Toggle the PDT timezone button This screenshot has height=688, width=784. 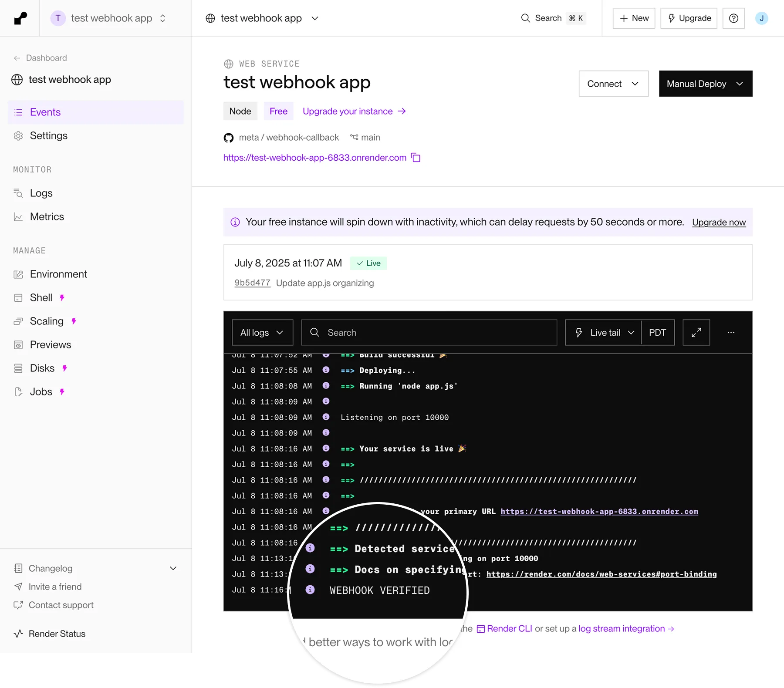[x=657, y=333]
